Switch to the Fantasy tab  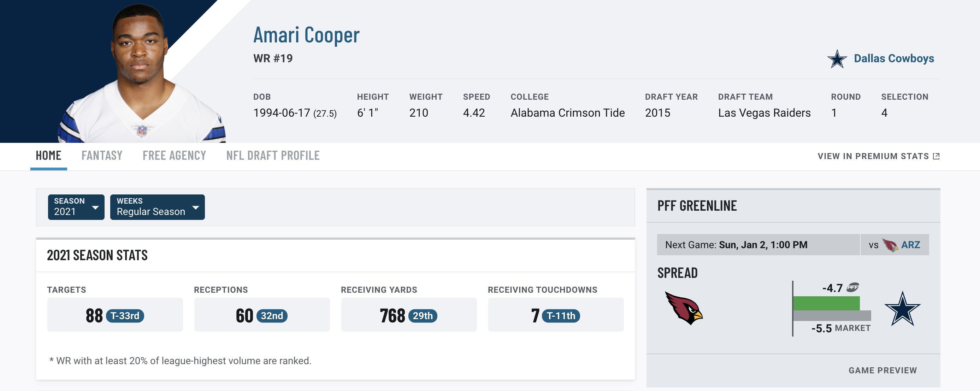tap(102, 155)
